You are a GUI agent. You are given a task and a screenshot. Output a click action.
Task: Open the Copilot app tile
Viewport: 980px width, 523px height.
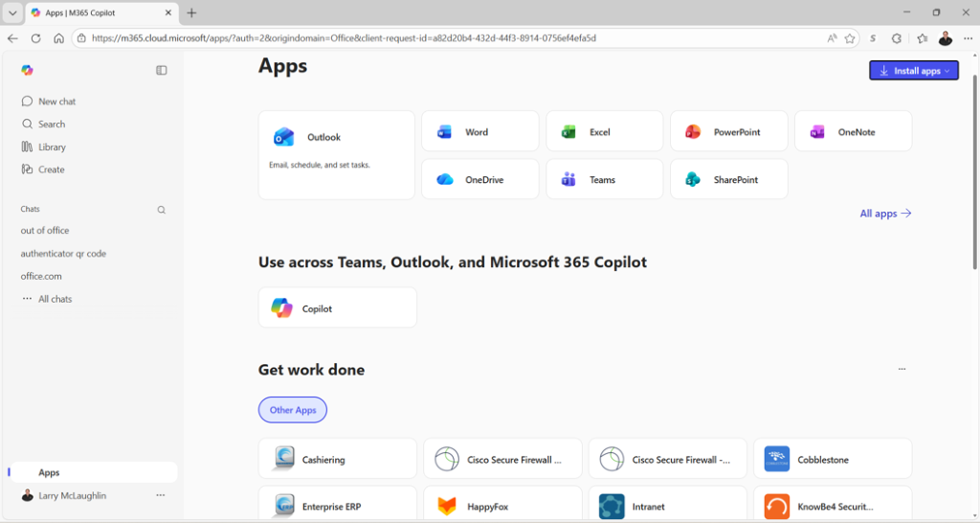pyautogui.click(x=338, y=307)
